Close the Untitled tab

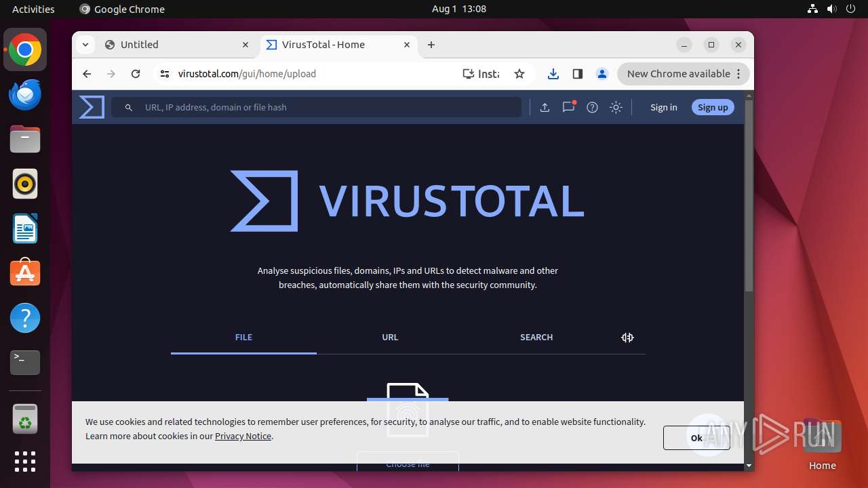[245, 45]
